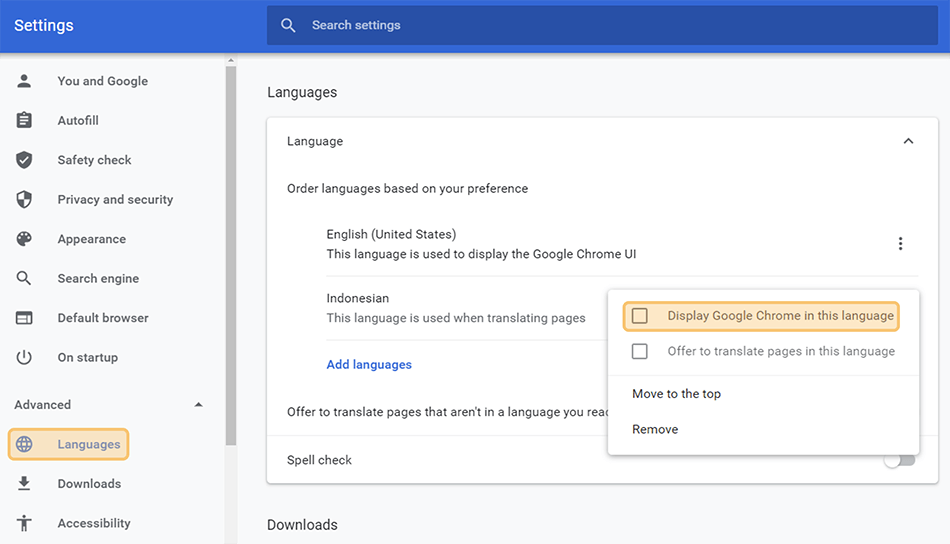
Task: Click the sidebar vertical scrollbar
Action: tap(231, 254)
